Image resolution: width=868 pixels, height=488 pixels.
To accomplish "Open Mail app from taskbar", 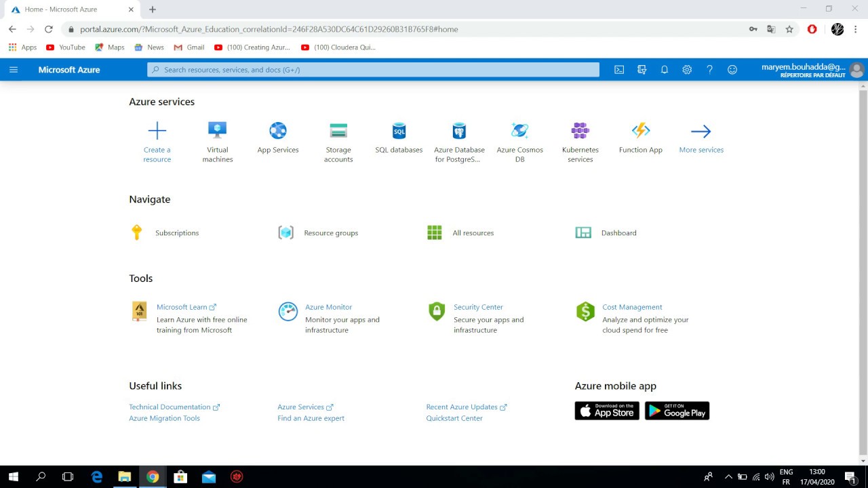I will tap(208, 476).
